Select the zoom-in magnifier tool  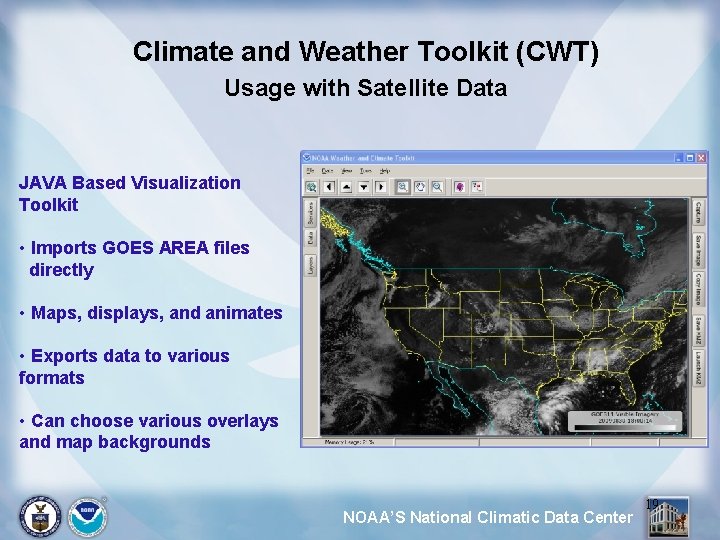pyautogui.click(x=403, y=187)
